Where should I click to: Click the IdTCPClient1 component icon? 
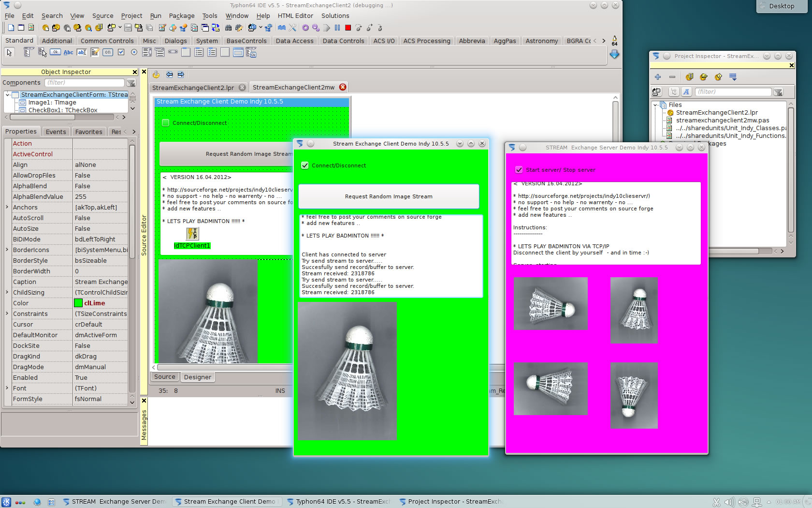pos(192,234)
